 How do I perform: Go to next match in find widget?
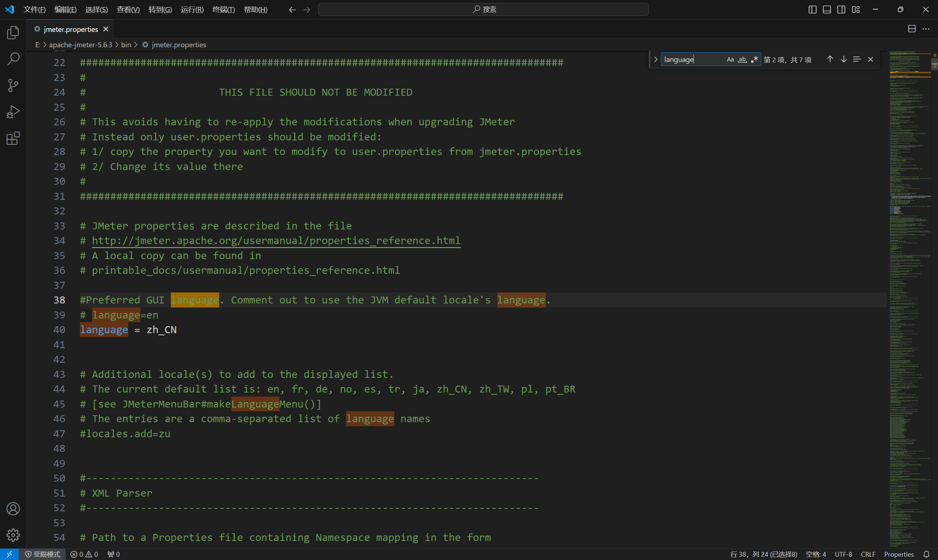(x=844, y=59)
